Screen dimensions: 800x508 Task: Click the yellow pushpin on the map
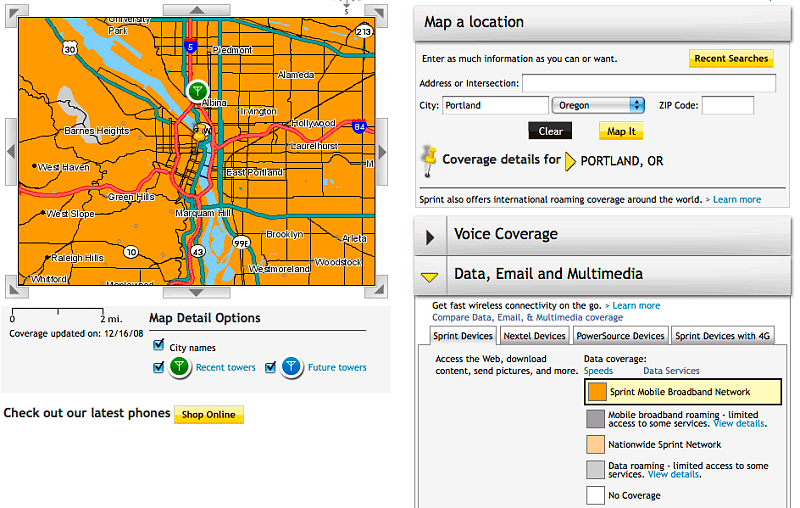201,133
